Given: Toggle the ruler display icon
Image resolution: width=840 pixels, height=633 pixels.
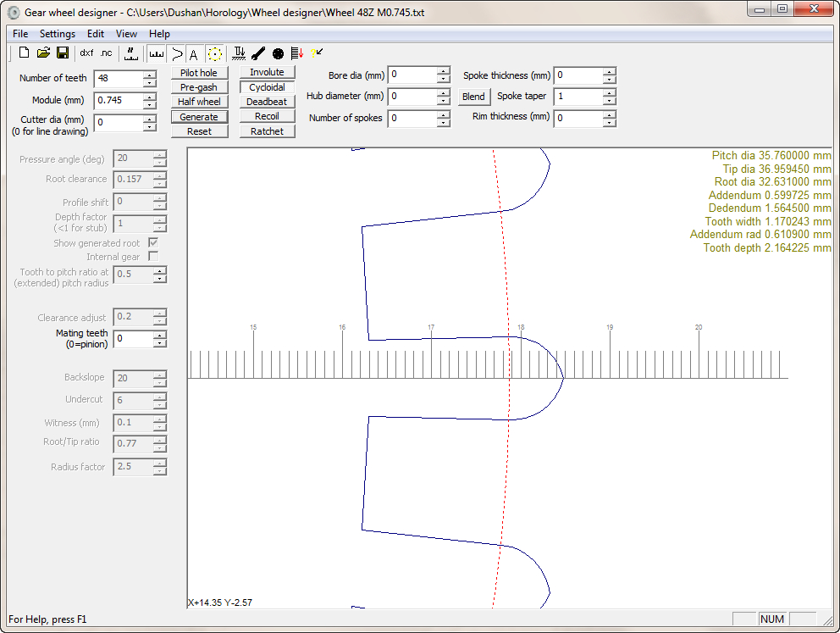Looking at the screenshot, I should pos(156,53).
